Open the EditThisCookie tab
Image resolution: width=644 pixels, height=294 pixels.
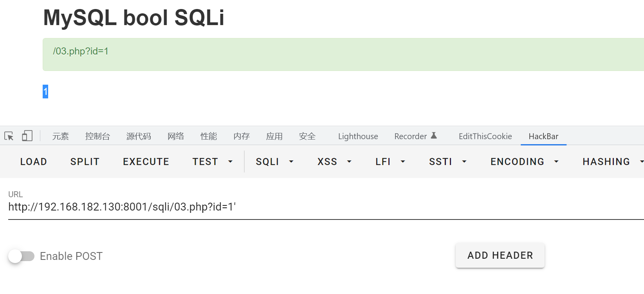point(485,136)
